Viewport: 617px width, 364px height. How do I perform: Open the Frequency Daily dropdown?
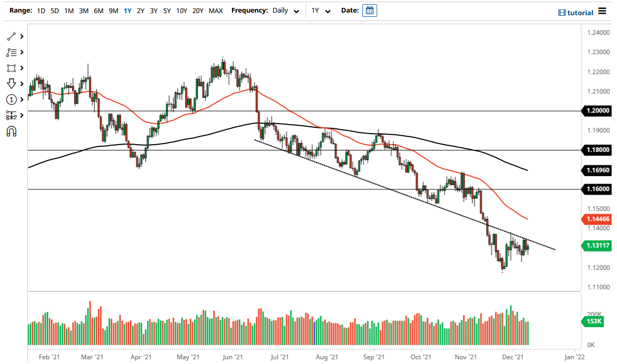pos(286,11)
